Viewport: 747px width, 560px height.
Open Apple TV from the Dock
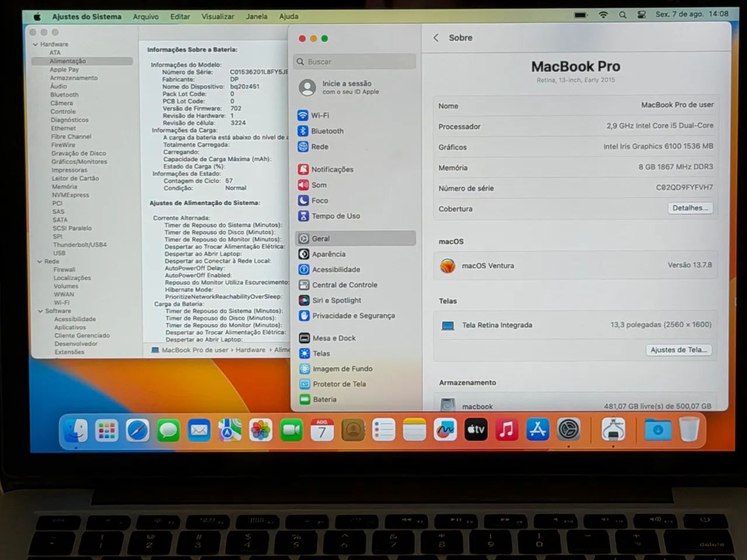click(x=476, y=430)
